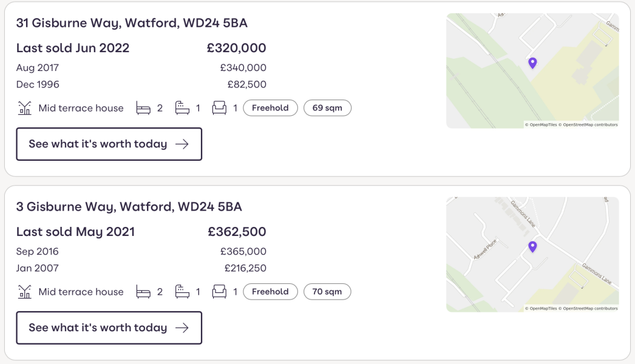
Task: Click the purple map pin for 3 Gisburne Way
Action: (532, 246)
